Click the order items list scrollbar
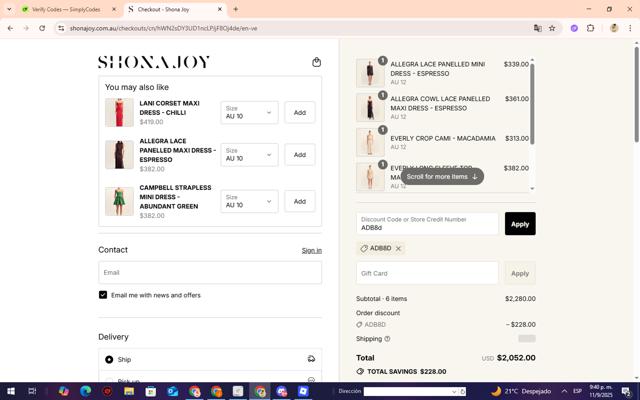The width and height of the screenshot is (640, 400). point(532,104)
